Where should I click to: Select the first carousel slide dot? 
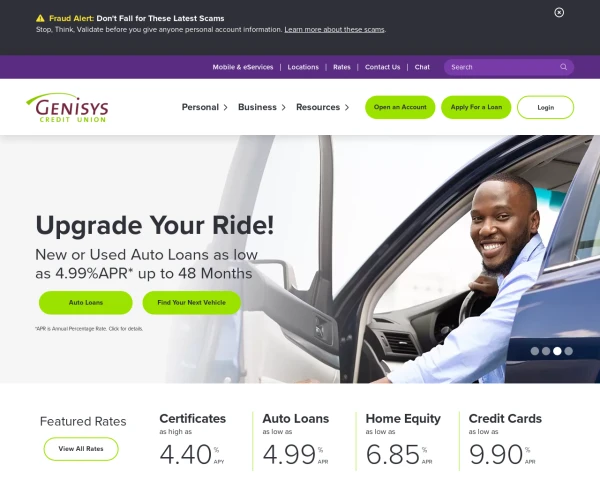tap(535, 351)
